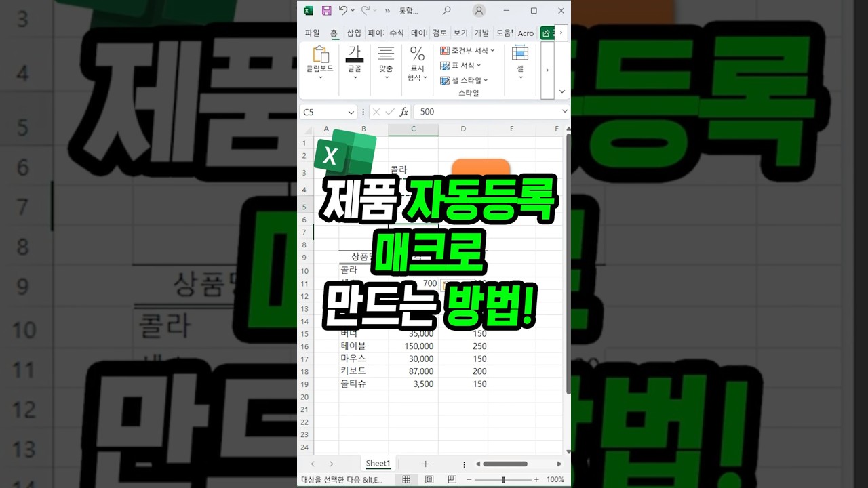Switch to Normal view in status bar
Screen dimensions: 868x488
point(406,479)
